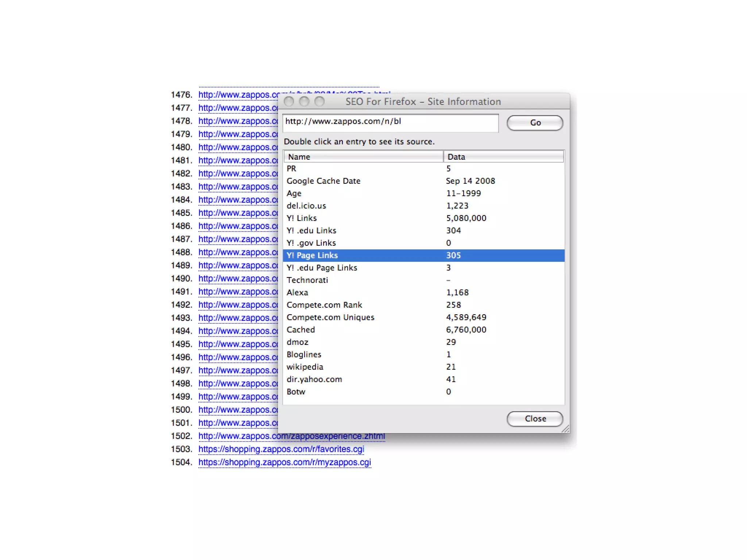747x560 pixels.
Task: Click the zappos link numbered 1488
Action: point(238,252)
